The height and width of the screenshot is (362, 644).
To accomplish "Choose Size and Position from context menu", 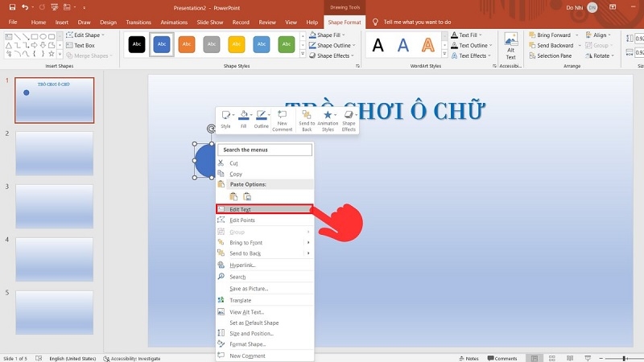I will click(265, 333).
